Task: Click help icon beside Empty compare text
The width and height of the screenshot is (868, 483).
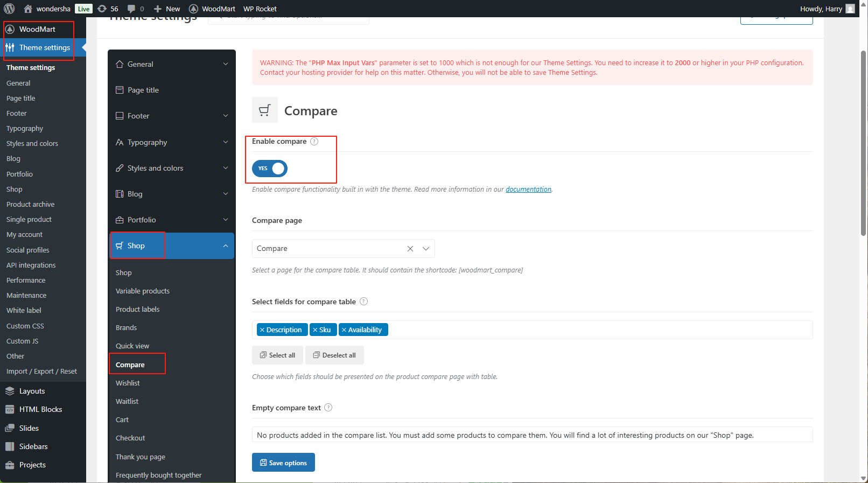Action: [328, 408]
